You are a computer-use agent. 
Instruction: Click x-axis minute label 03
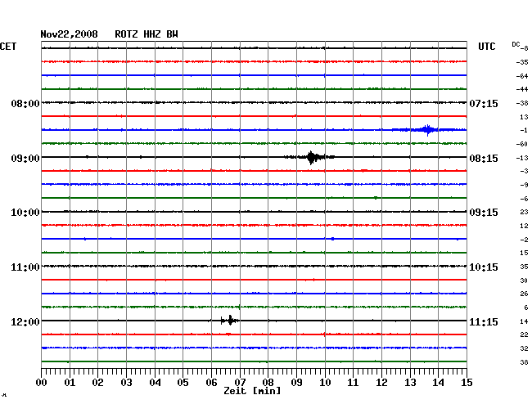point(126,383)
